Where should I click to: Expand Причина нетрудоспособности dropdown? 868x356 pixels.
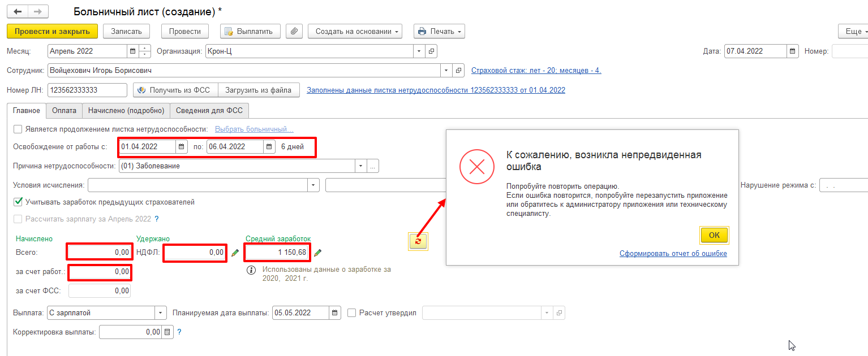(x=360, y=167)
